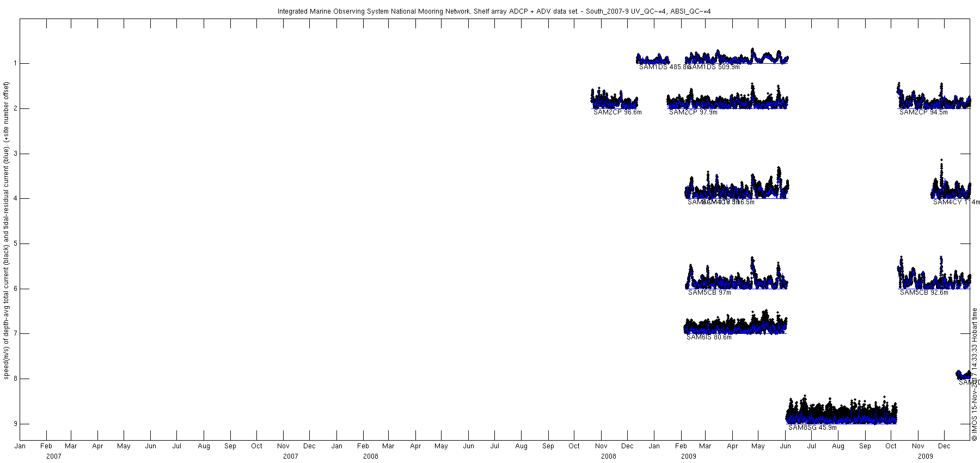Image resolution: width=980 pixels, height=463 pixels.
Task: Click the SAM5CB 92.6m label
Action: 924,293
